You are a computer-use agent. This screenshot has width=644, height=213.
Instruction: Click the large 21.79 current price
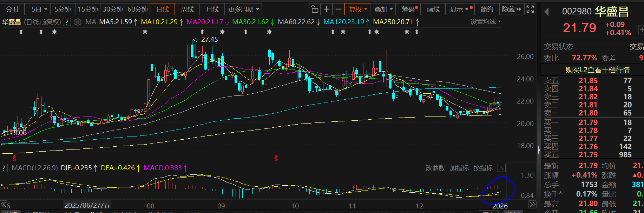pos(579,28)
